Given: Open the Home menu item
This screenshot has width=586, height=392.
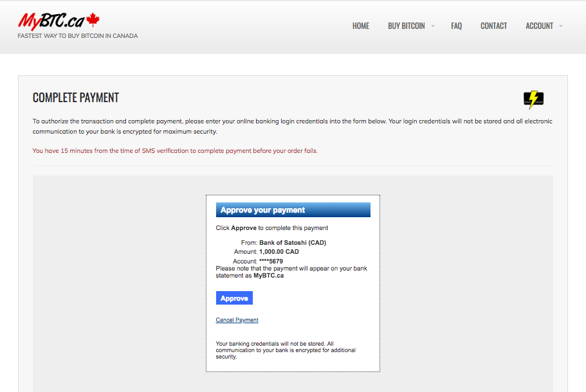Looking at the screenshot, I should pos(361,26).
